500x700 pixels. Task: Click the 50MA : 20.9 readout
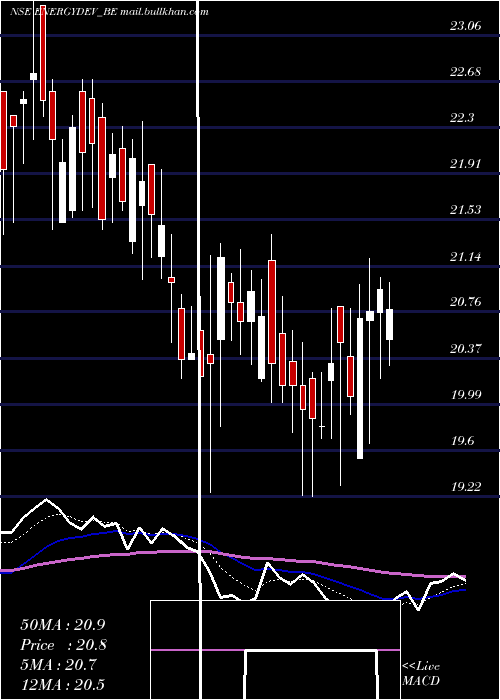click(65, 625)
